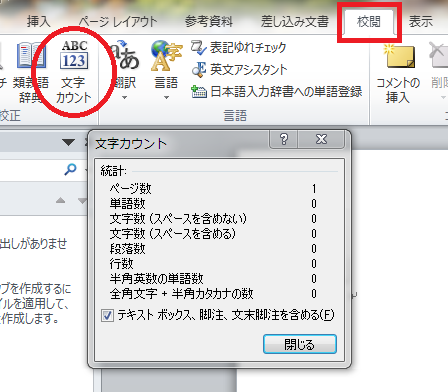Click 文字数 (スペースを含めない) row
The height and width of the screenshot is (392, 448).
pyautogui.click(x=213, y=219)
